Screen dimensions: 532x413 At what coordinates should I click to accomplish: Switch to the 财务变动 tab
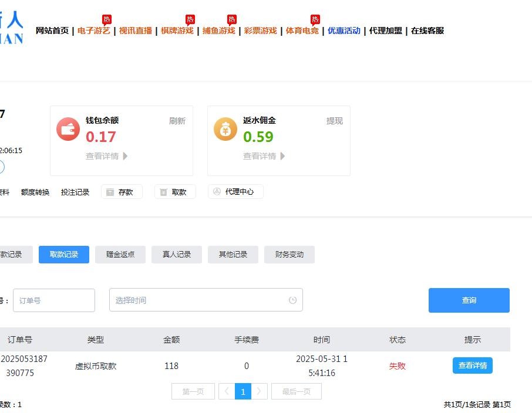point(289,255)
